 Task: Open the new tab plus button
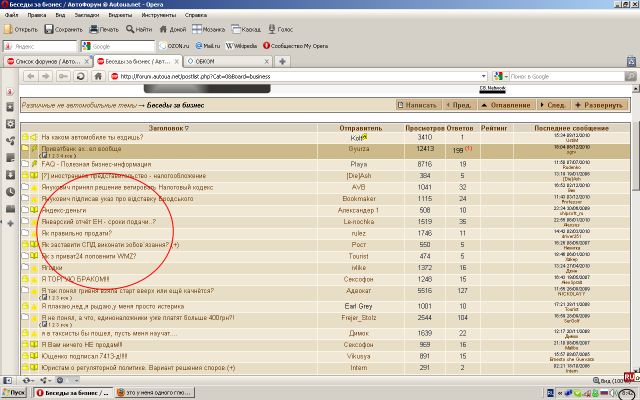(282, 62)
